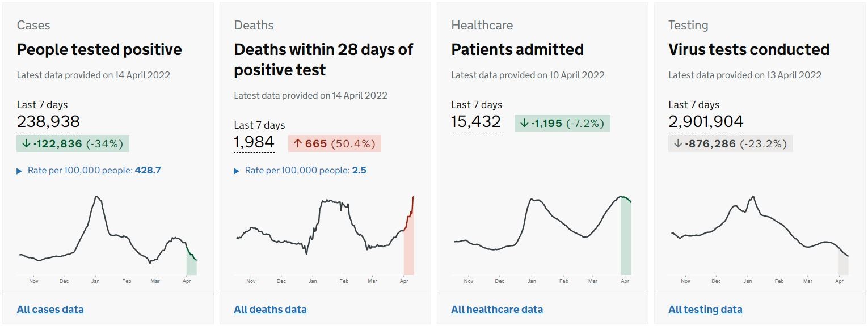868x326 pixels.
Task: Select the 15,432 patients admitted figure
Action: click(x=476, y=122)
